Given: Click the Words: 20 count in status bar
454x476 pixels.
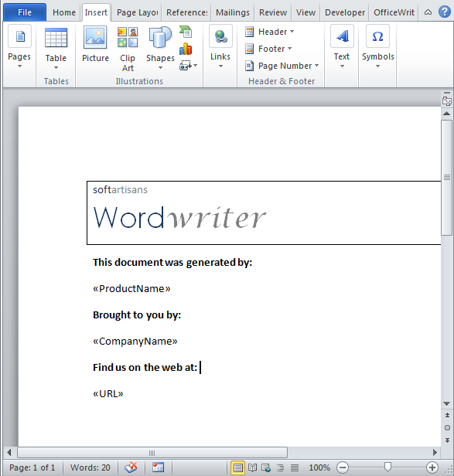Looking at the screenshot, I should click(90, 467).
